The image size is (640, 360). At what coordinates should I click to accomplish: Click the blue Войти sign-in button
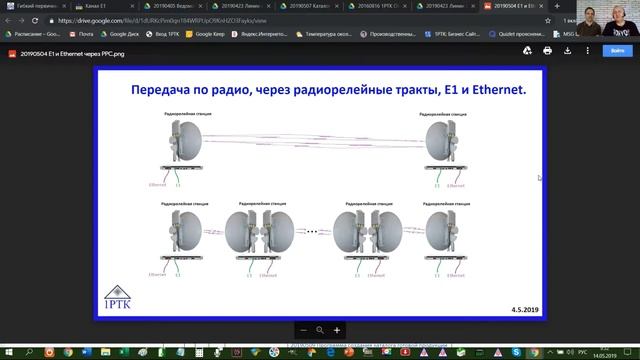coord(618,51)
